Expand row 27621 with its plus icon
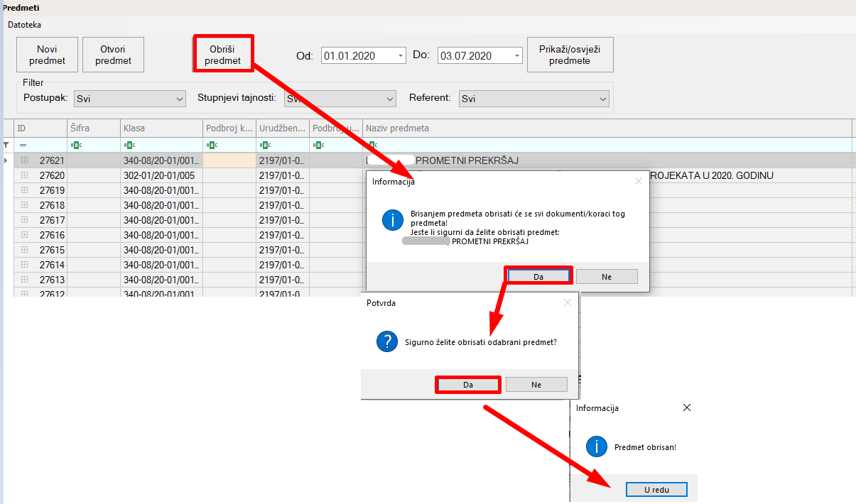 tap(24, 160)
